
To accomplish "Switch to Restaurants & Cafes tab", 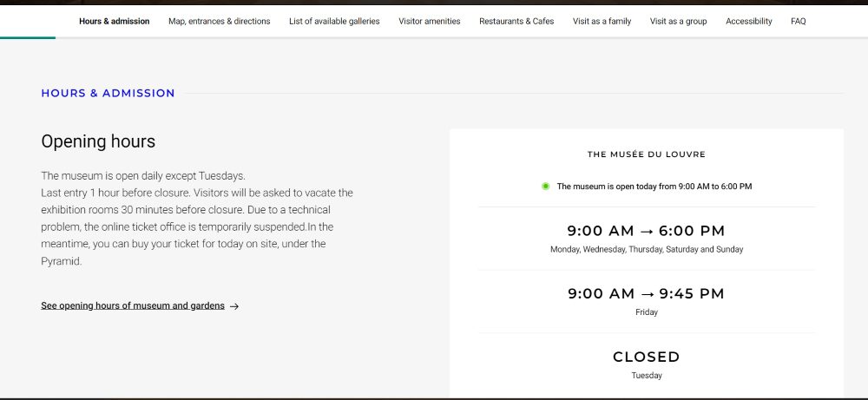I will tap(516, 22).
